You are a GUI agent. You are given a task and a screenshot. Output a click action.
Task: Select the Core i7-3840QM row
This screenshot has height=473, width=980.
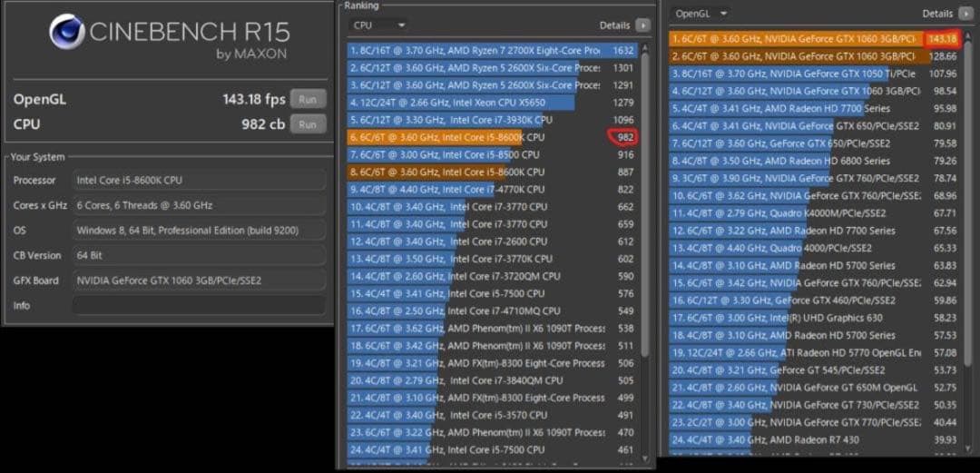(x=493, y=380)
